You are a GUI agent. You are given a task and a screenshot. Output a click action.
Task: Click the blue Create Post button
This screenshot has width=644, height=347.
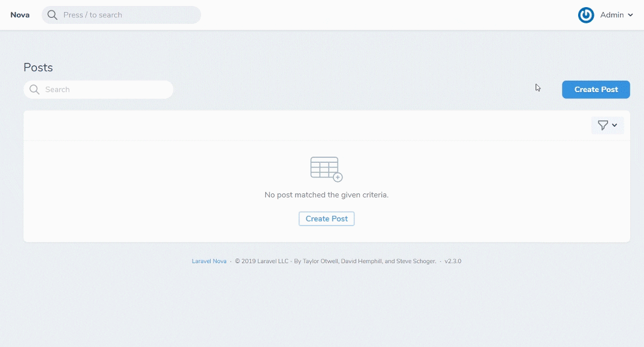[x=596, y=90]
